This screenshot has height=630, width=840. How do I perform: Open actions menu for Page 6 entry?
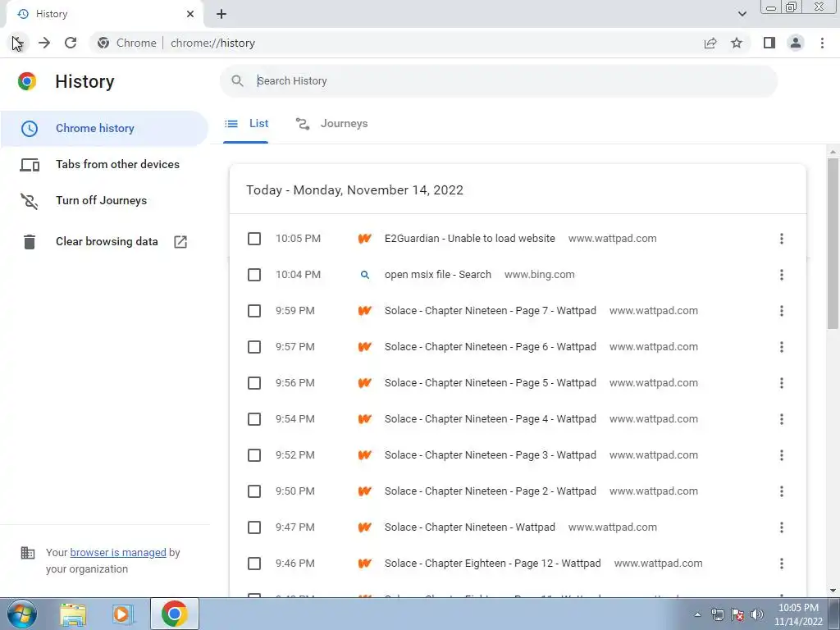[782, 347]
